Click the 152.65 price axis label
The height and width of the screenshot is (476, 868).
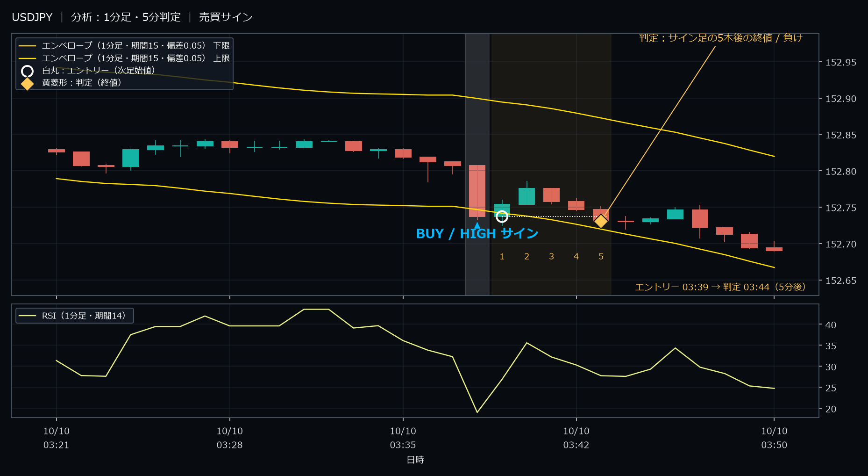pos(841,281)
